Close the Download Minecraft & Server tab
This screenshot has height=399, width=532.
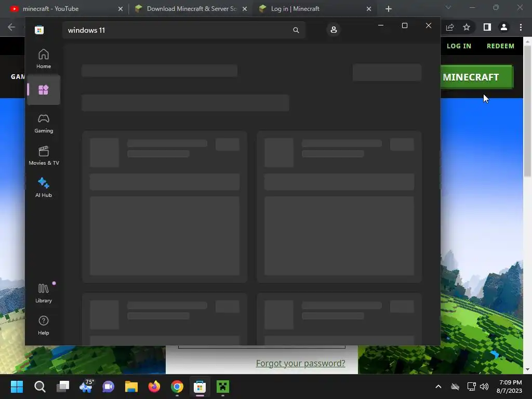(245, 9)
